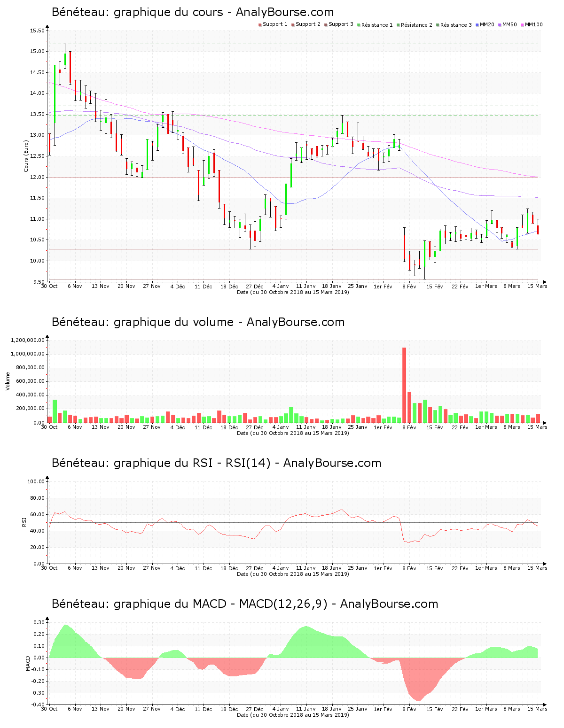This screenshot has width=564, height=728.
Task: Click the Résistance 2 legend entry
Action: [x=414, y=25]
